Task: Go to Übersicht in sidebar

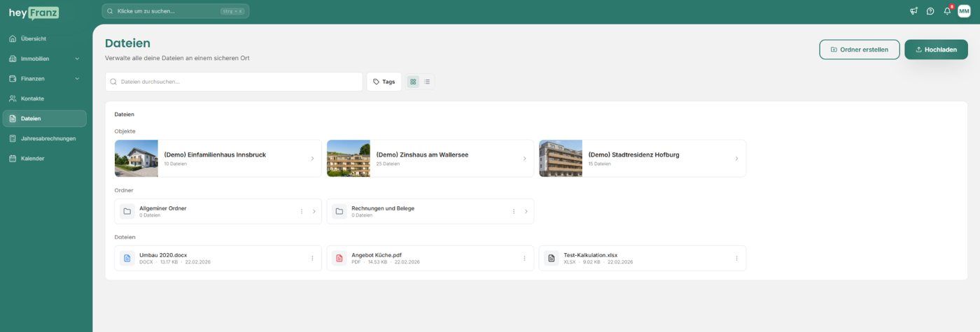Action: pos(45,38)
